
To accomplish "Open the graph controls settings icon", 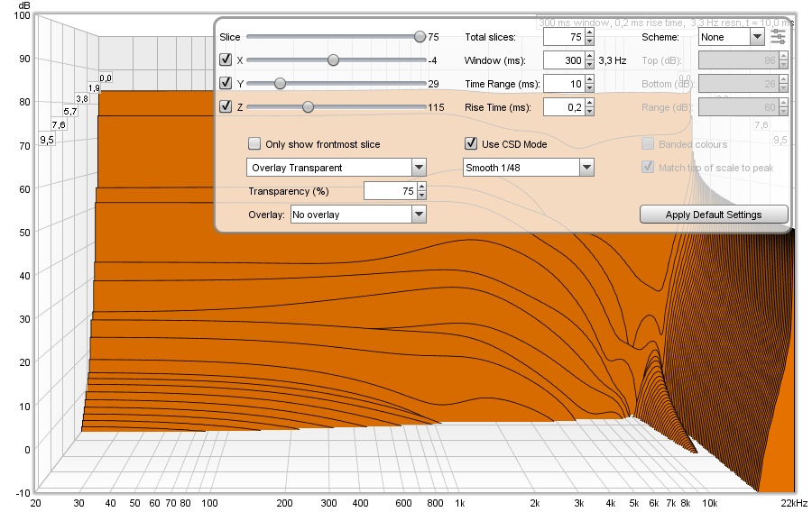I will (778, 37).
